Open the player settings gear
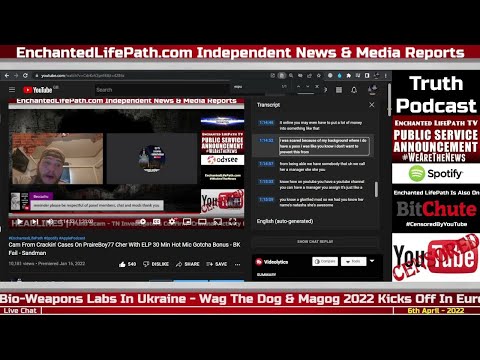The height and width of the screenshot is (360, 480). click(x=172, y=221)
